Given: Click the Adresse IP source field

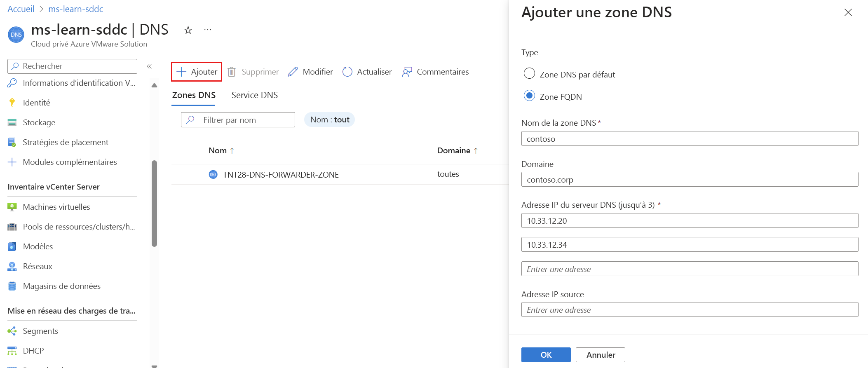Looking at the screenshot, I should pyautogui.click(x=690, y=309).
